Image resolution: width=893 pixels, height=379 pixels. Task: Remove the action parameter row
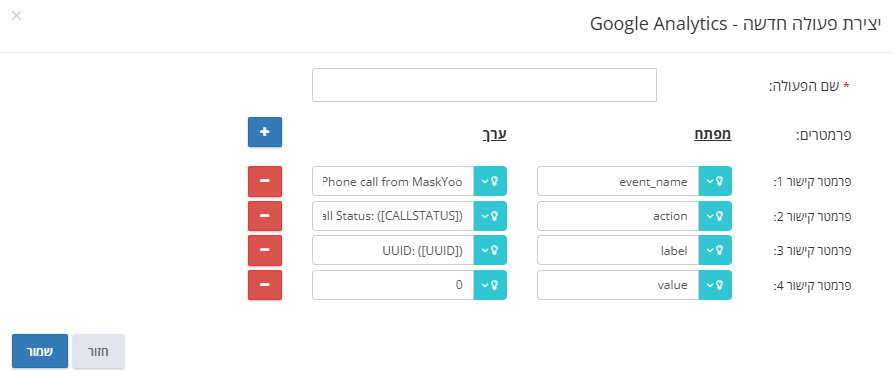point(265,216)
